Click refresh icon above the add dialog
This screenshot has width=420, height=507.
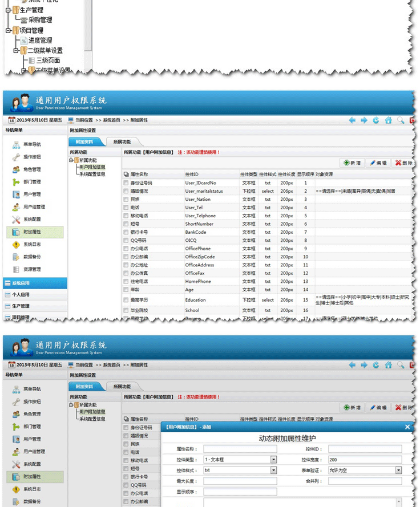pyautogui.click(x=376, y=365)
